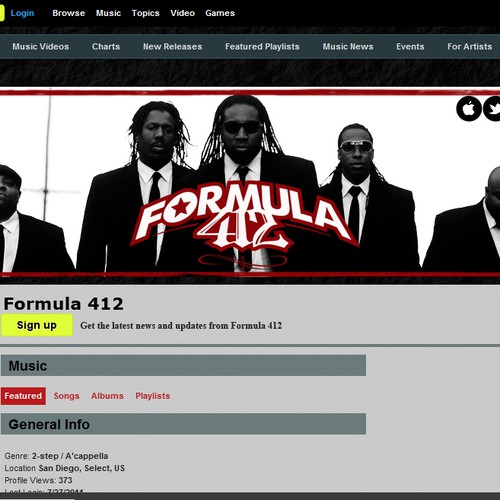500x500 pixels.
Task: Open the Browse menu
Action: (x=69, y=13)
